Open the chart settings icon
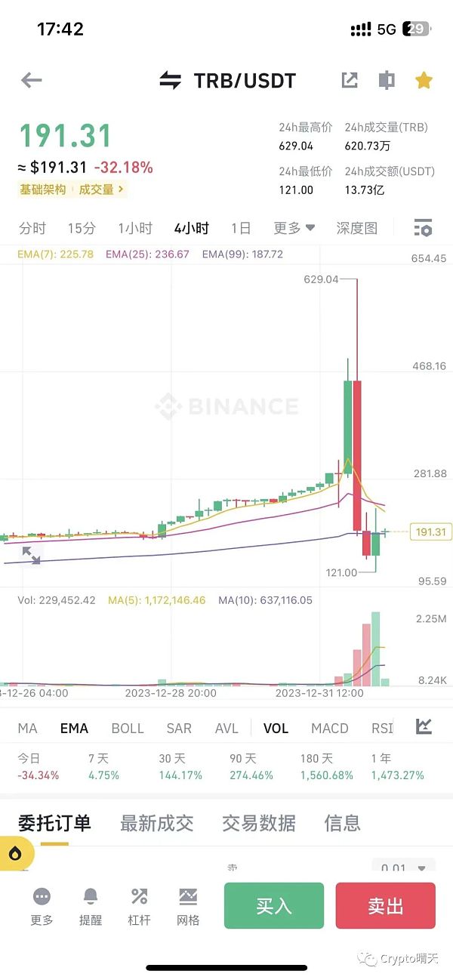Image resolution: width=453 pixels, height=980 pixels. coord(423,228)
